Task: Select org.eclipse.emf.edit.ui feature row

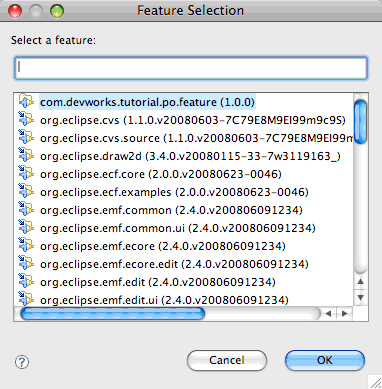Action: tap(164, 299)
